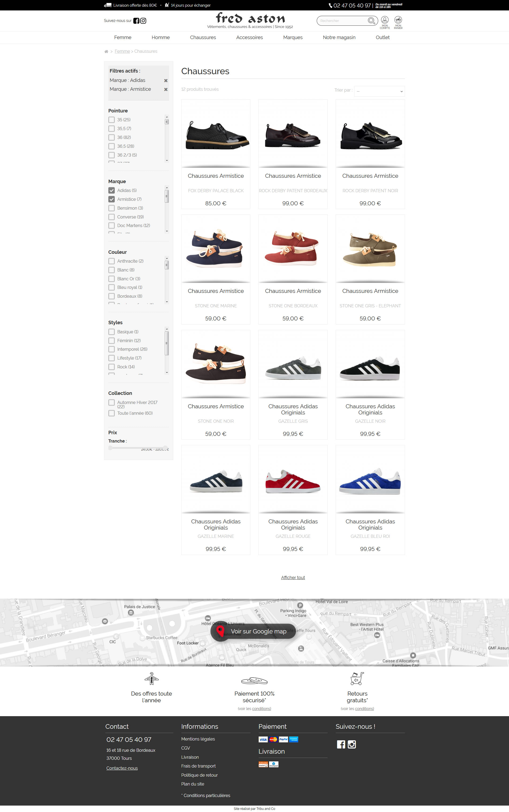Click the left price range slider handle
This screenshot has width=509, height=812.
pyautogui.click(x=110, y=448)
